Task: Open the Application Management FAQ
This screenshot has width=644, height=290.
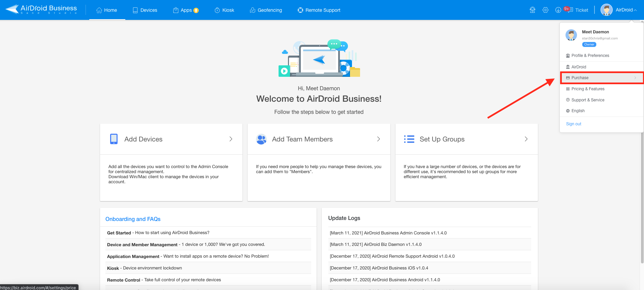Action: click(208, 256)
